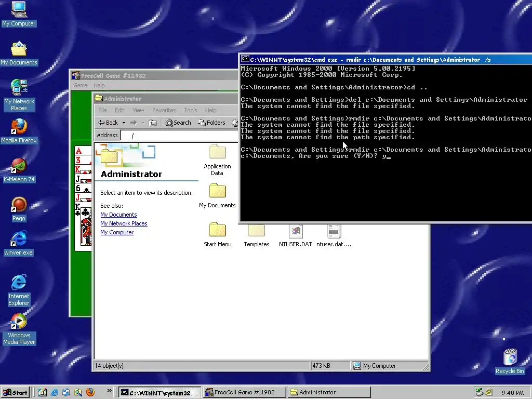Toggle the Folders pane button
The height and width of the screenshot is (399, 532).
point(211,123)
